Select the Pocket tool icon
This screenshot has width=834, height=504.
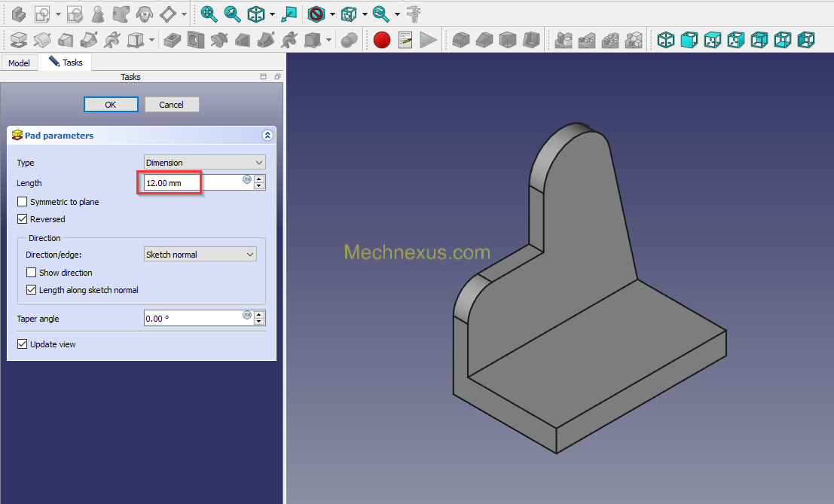(173, 41)
